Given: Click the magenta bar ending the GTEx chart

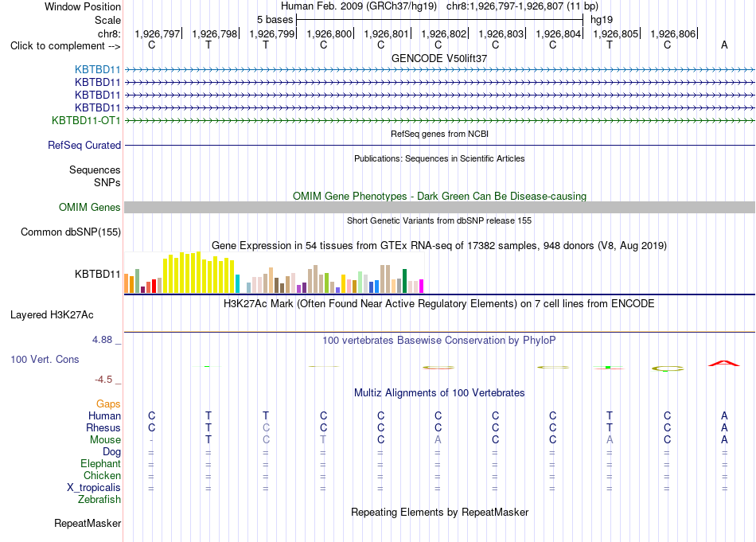Looking at the screenshot, I should pyautogui.click(x=421, y=286).
